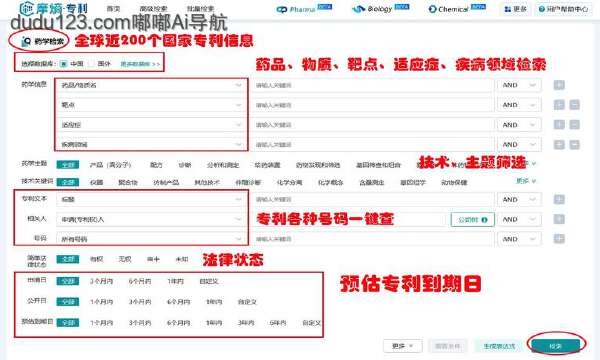Viewport: 600px width, 360px height.
Task: Click the plus icon beside 专利文本 row
Action: click(559, 199)
